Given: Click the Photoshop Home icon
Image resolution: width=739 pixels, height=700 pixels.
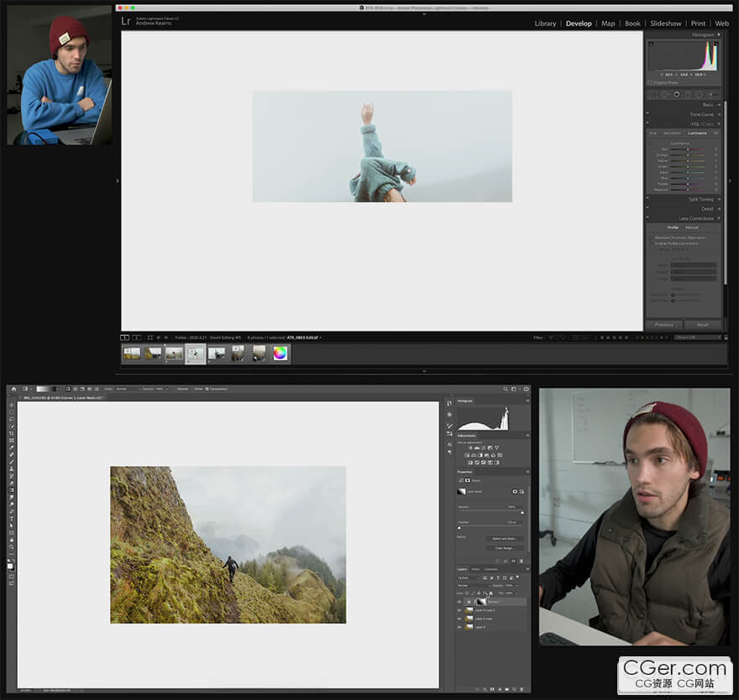Looking at the screenshot, I should tap(13, 389).
